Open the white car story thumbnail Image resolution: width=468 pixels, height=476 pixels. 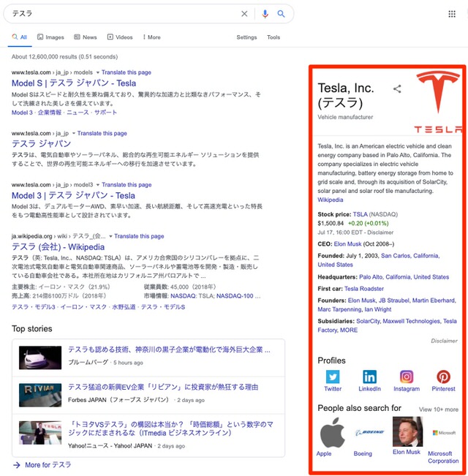point(40,358)
